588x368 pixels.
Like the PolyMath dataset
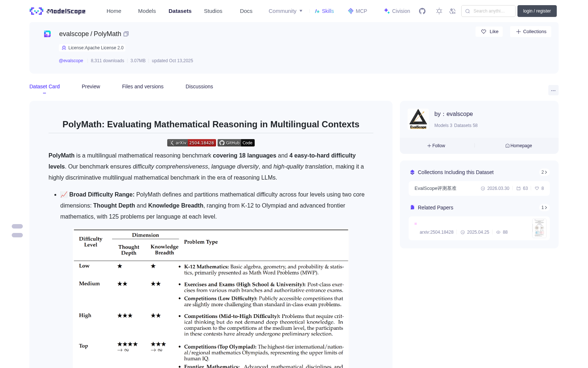click(490, 32)
